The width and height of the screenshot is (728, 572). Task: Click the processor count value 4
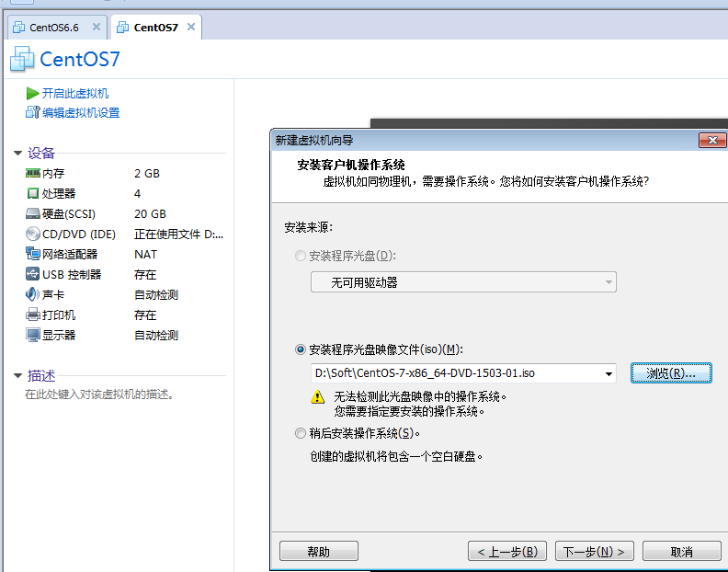click(138, 193)
